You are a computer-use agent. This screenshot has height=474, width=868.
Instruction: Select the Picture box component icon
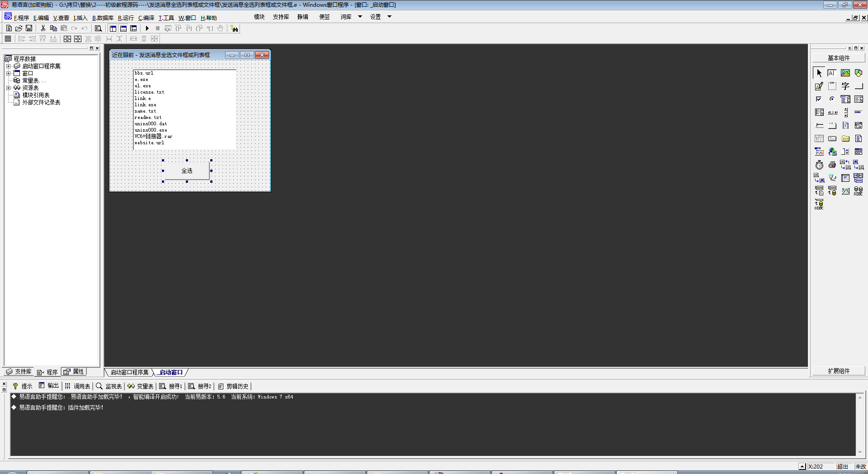point(845,73)
